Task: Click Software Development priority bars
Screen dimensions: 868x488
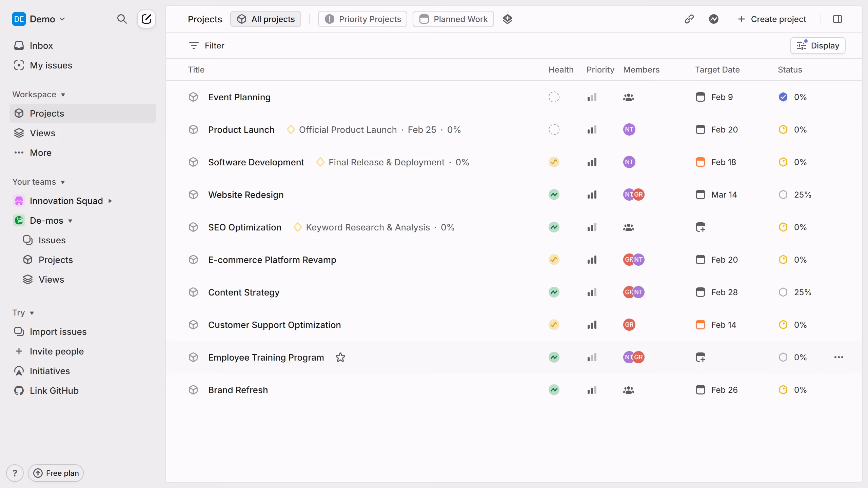Action: coord(592,162)
